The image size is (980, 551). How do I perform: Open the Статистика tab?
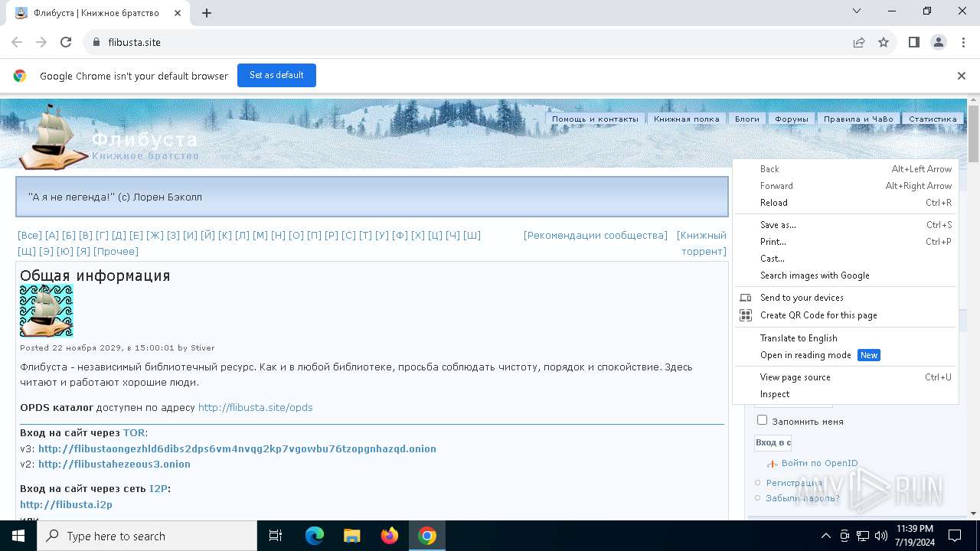(x=933, y=119)
